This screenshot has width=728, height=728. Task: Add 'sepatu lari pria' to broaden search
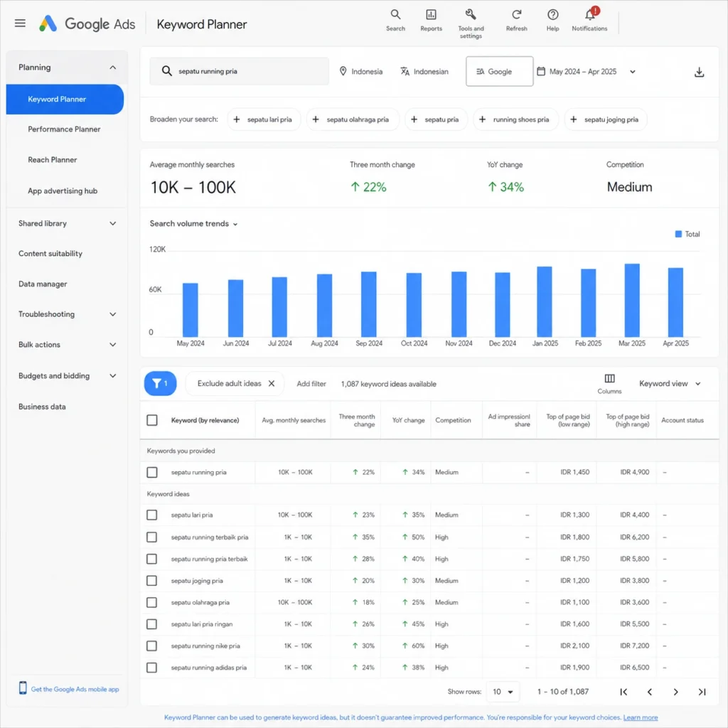(x=264, y=119)
